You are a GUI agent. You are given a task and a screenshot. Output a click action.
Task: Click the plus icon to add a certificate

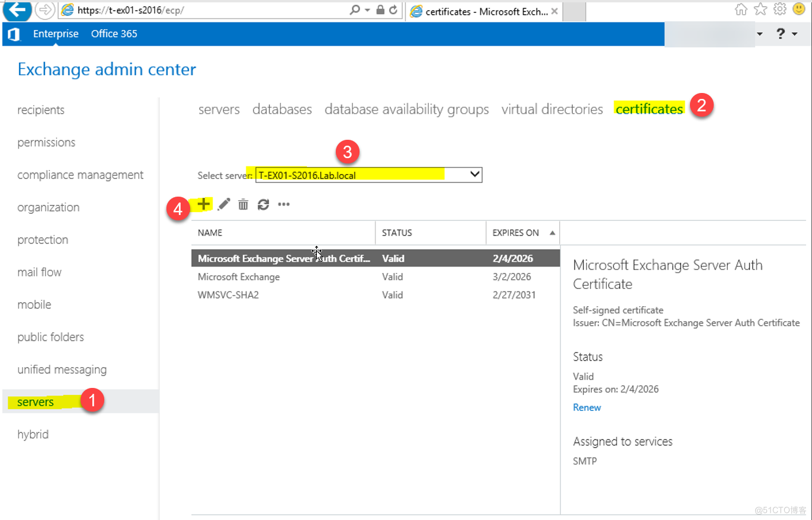204,204
